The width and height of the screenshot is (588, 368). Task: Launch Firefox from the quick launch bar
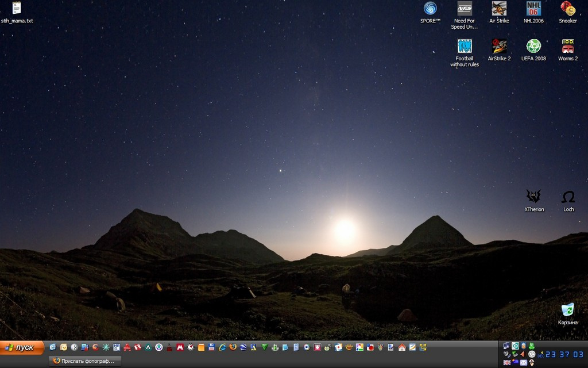233,347
